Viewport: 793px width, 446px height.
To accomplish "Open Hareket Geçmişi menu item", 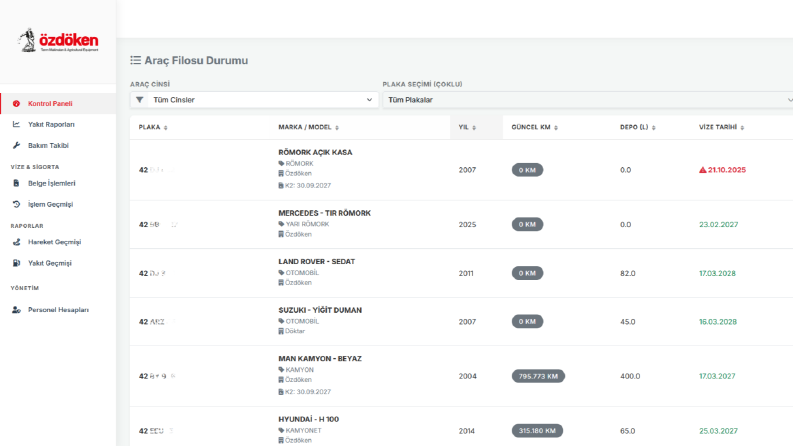I will point(58,242).
